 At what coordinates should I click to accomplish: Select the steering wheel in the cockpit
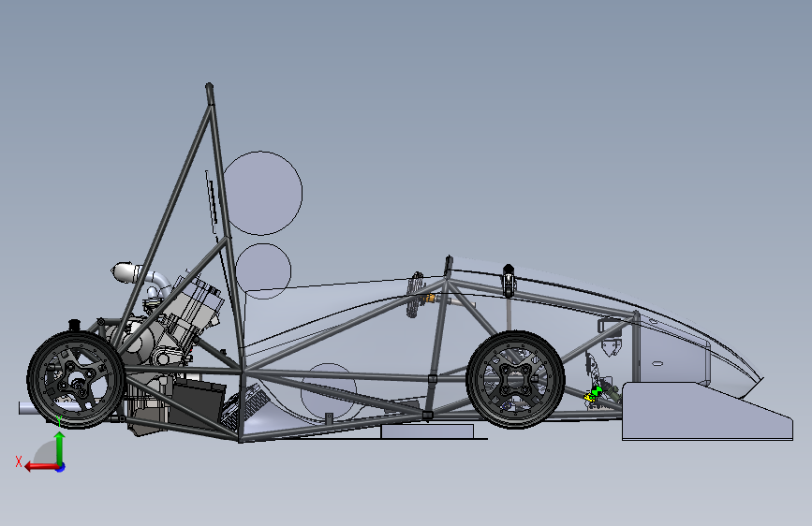(x=415, y=295)
